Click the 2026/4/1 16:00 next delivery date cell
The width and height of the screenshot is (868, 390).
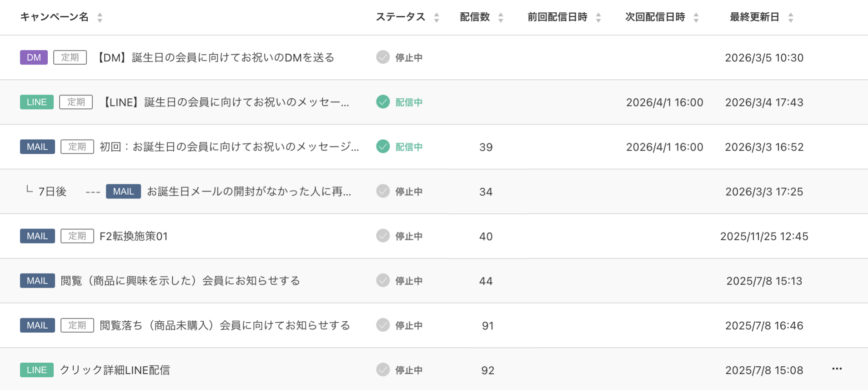click(664, 102)
